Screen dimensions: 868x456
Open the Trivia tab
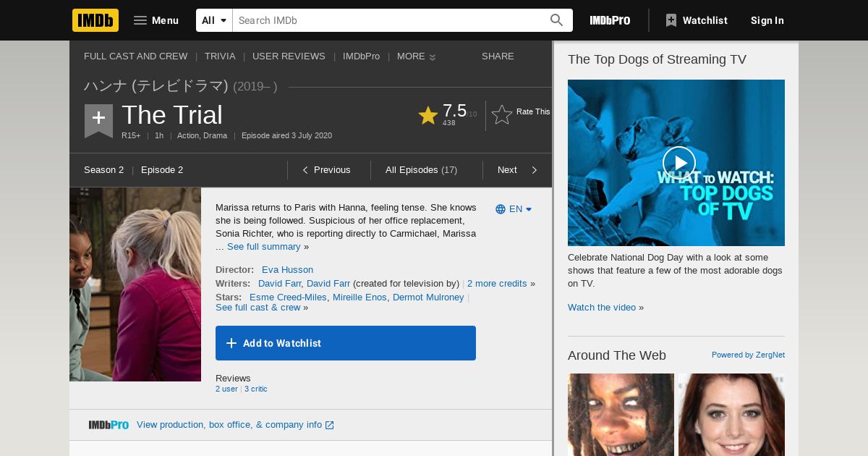220,56
